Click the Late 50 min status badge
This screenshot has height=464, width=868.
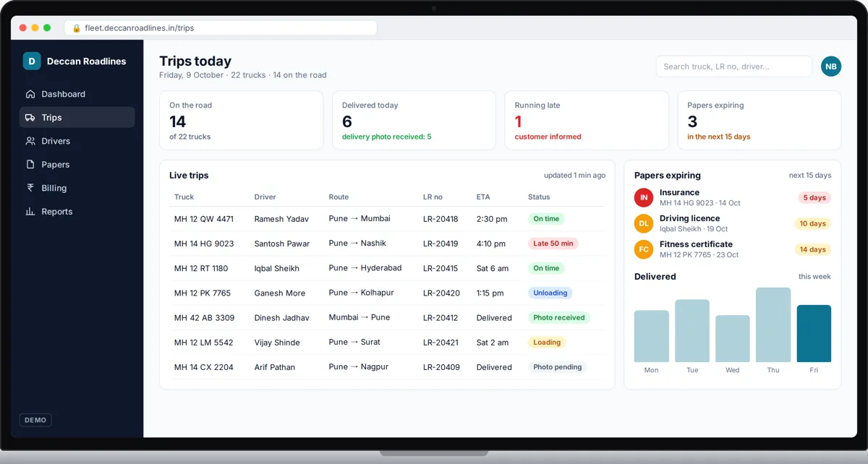[553, 244]
